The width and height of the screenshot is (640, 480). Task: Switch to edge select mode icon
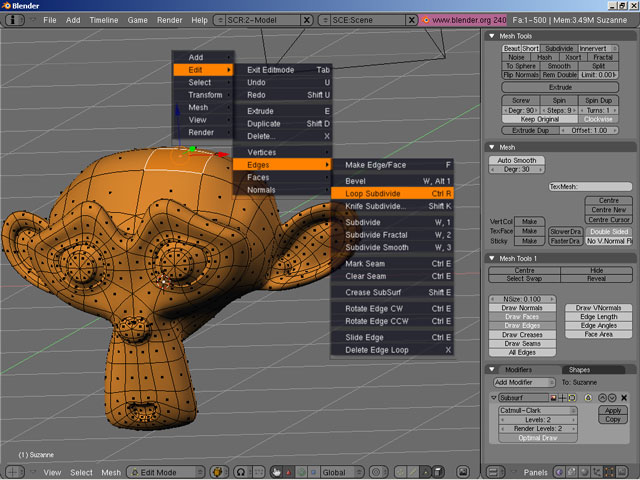click(413, 472)
